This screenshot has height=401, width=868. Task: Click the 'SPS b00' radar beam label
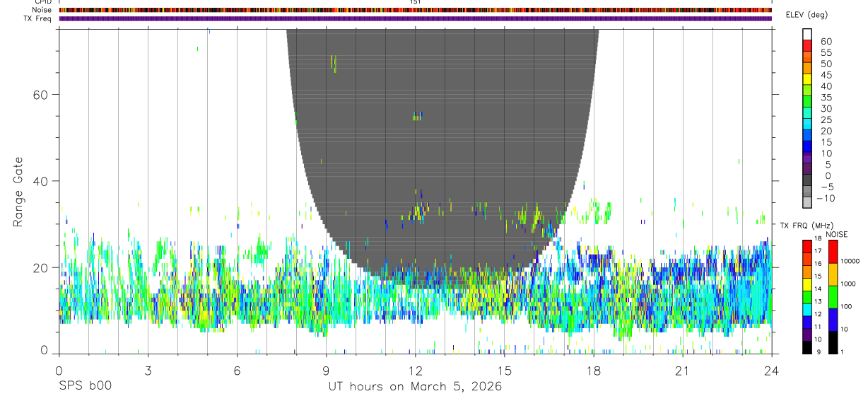pos(84,387)
